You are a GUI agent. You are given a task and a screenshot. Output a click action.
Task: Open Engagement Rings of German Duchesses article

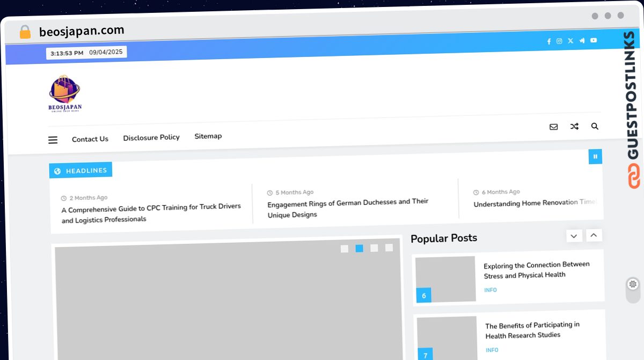click(x=348, y=208)
